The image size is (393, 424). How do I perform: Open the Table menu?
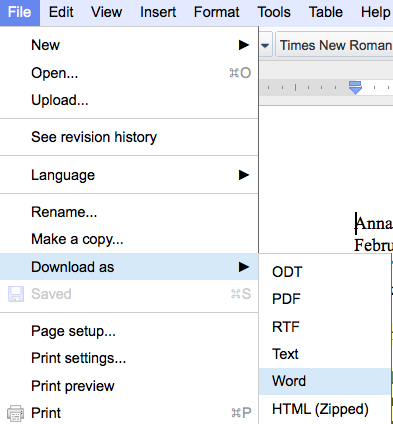[x=326, y=13]
